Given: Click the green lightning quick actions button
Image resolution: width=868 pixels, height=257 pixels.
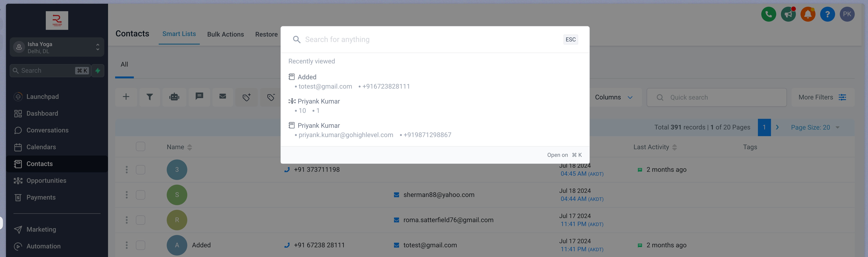Looking at the screenshot, I should [x=98, y=71].
